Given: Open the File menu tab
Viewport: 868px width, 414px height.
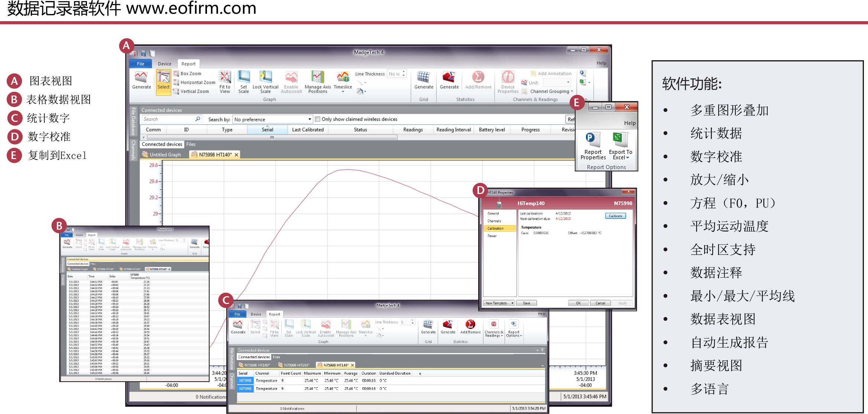Looking at the screenshot, I should pyautogui.click(x=140, y=64).
